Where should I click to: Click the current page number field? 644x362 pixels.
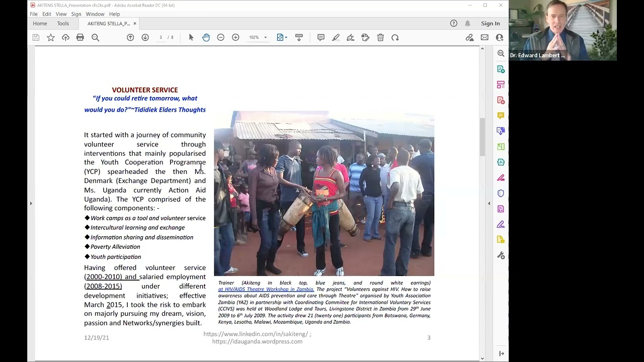point(161,38)
